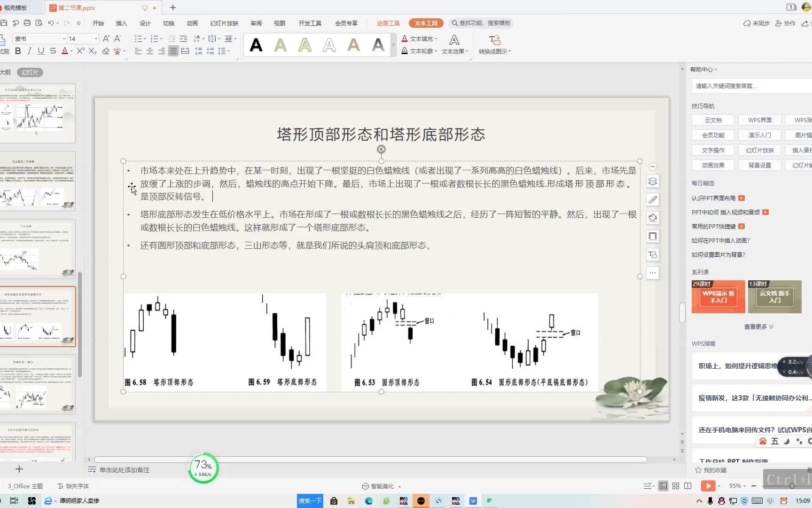Switch to reading view icon
This screenshot has height=508, width=812.
point(688,486)
